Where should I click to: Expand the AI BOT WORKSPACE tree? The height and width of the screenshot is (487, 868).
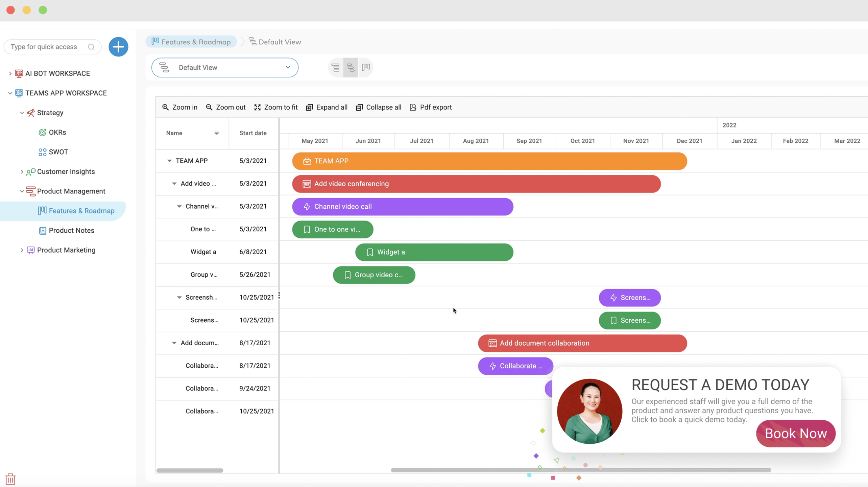click(10, 73)
